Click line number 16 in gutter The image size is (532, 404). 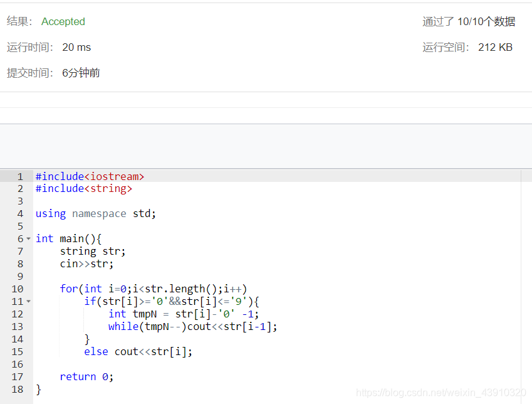[18, 364]
